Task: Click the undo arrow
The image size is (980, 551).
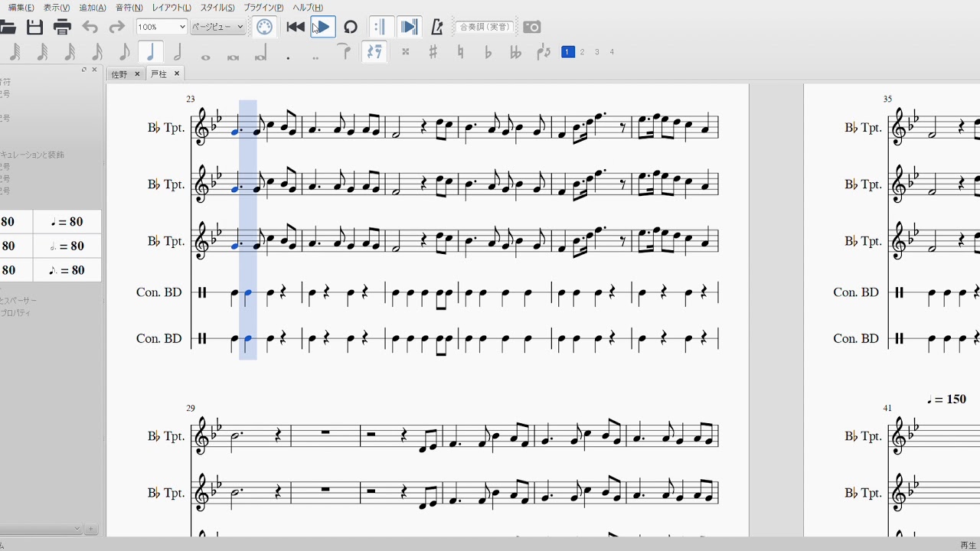Action: (90, 28)
